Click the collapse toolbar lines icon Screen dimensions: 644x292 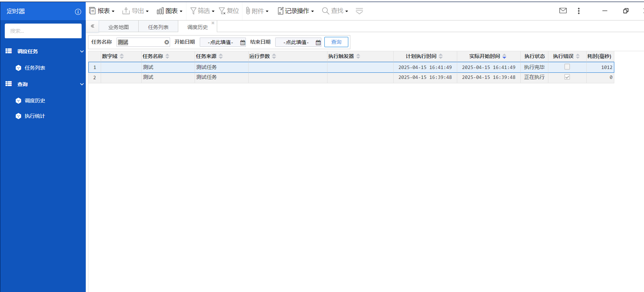click(359, 11)
